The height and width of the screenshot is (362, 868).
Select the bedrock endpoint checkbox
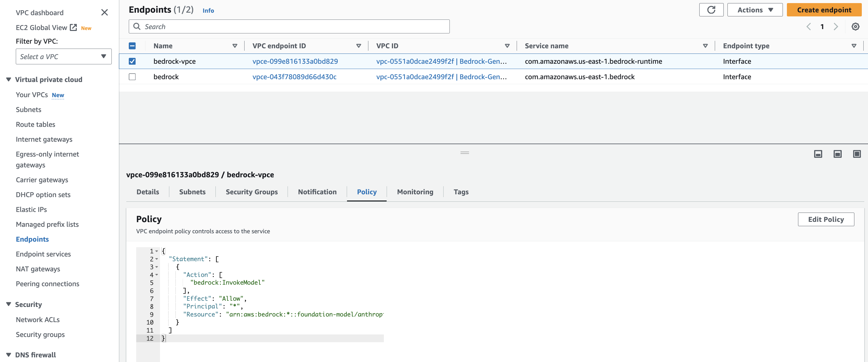[132, 77]
